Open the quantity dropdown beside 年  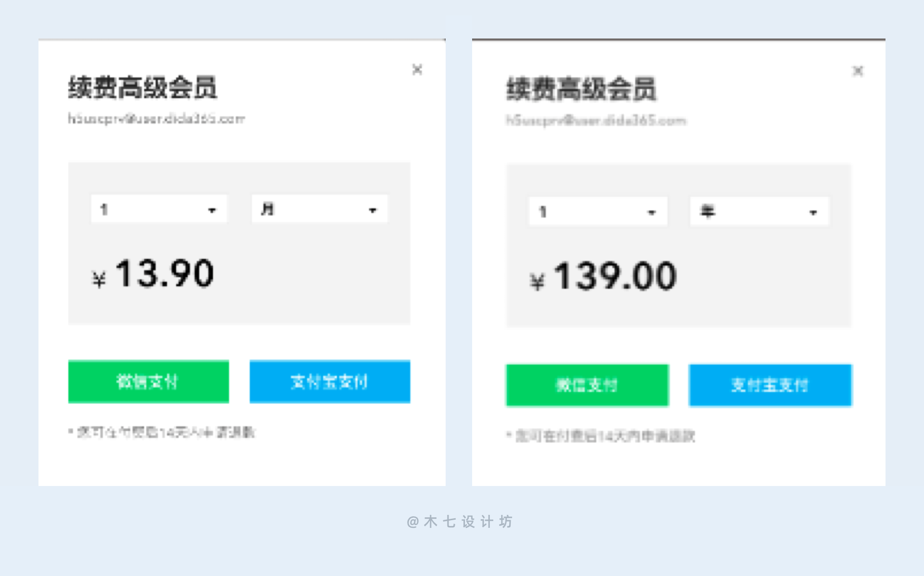coord(598,212)
